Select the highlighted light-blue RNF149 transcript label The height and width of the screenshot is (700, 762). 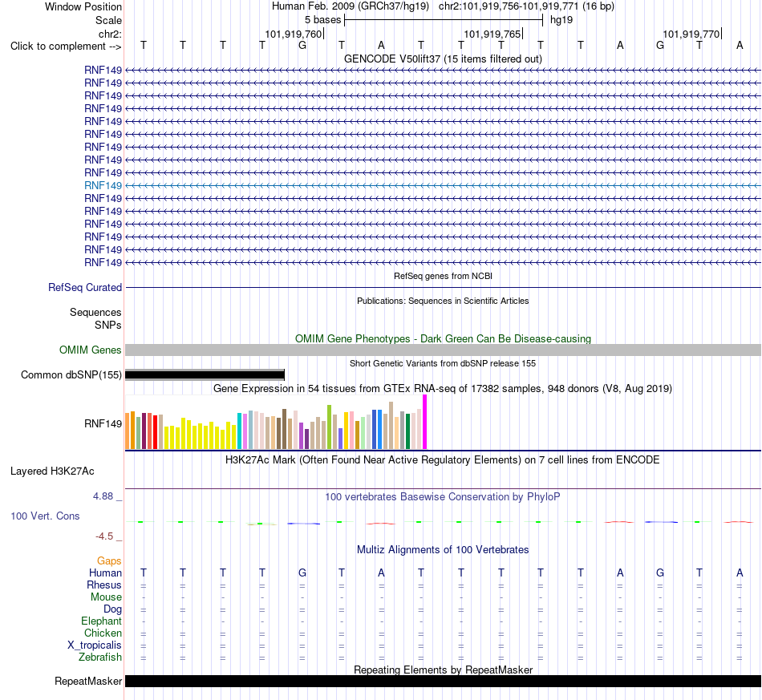[103, 185]
